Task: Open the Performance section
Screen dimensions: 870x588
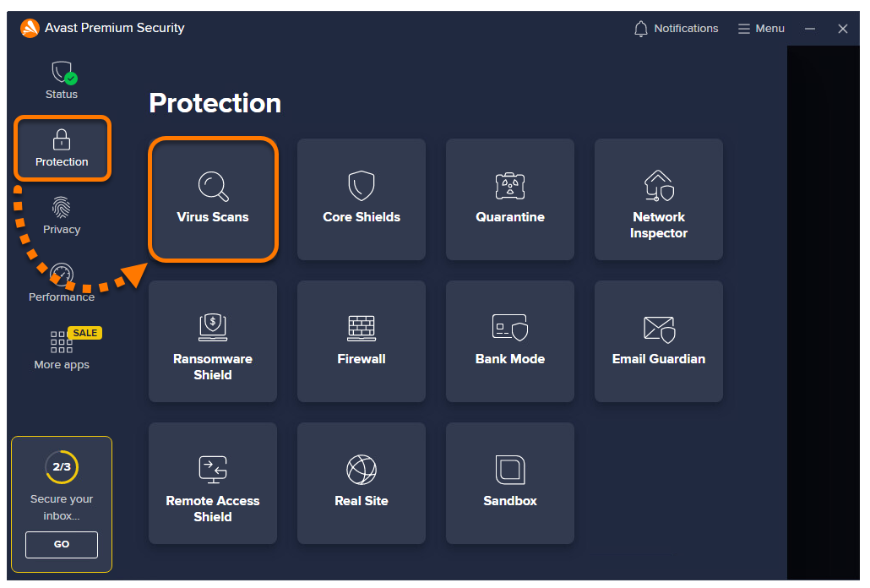Action: pos(62,283)
